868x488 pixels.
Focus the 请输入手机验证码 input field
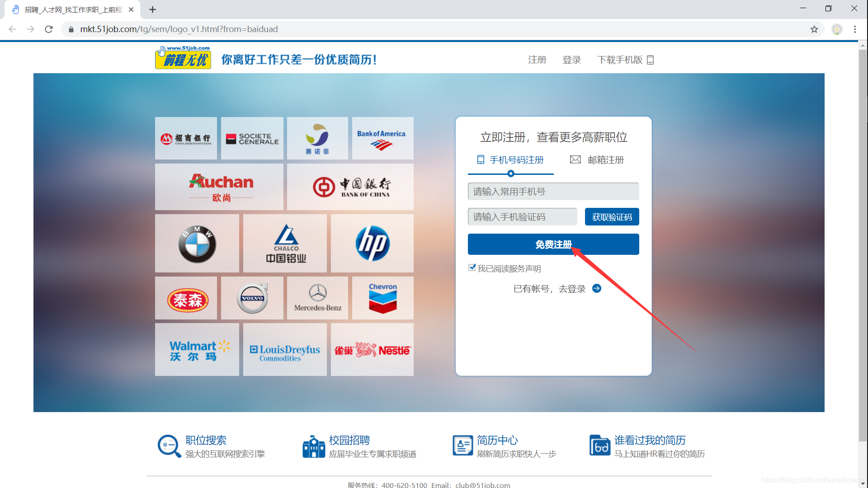523,217
